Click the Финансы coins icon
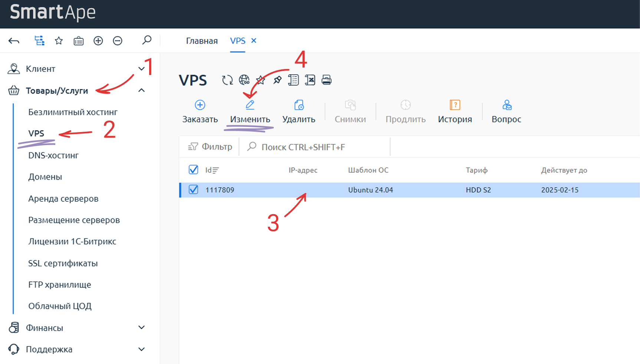 coord(14,328)
